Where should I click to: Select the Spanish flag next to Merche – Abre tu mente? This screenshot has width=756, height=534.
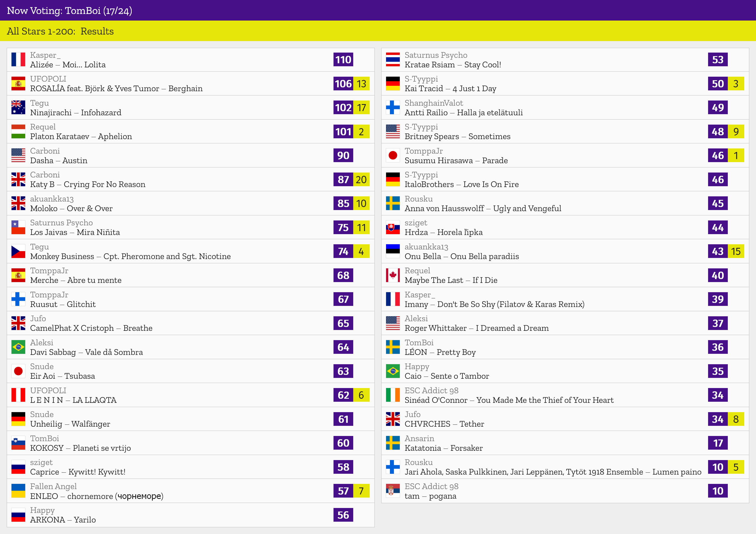pos(18,275)
